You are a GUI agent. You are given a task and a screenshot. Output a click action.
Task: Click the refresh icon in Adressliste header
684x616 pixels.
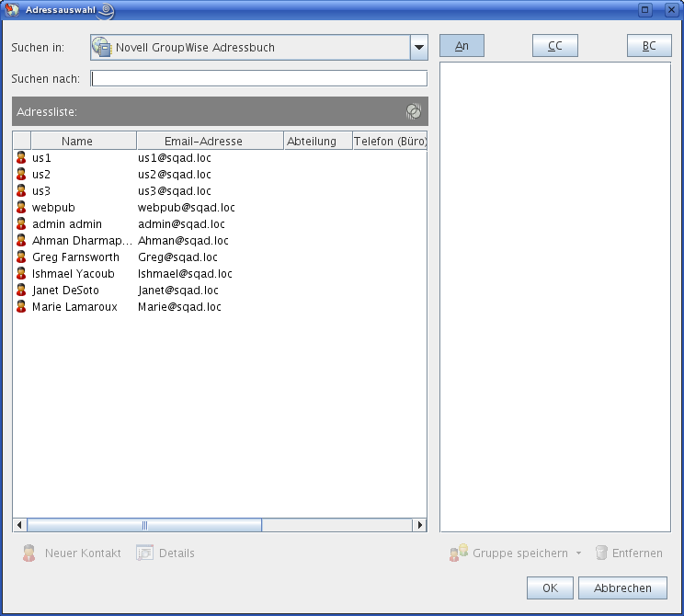413,111
